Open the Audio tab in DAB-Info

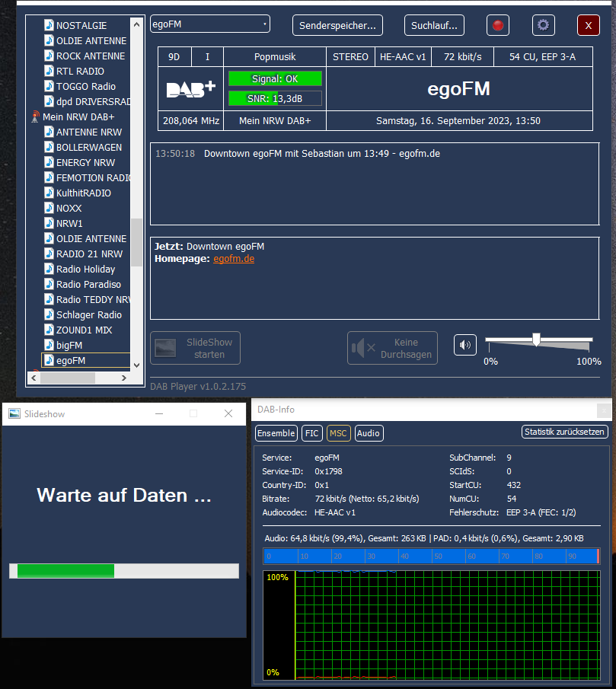pos(369,433)
